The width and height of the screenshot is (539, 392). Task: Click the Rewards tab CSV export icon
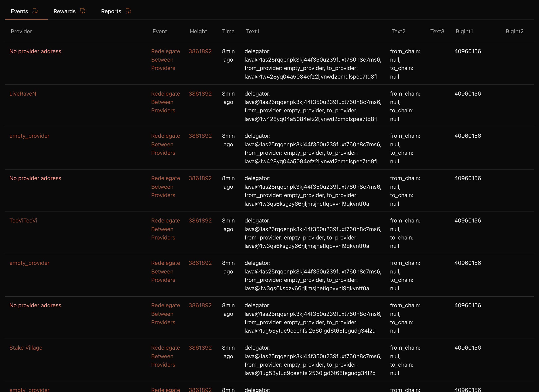[x=82, y=11]
